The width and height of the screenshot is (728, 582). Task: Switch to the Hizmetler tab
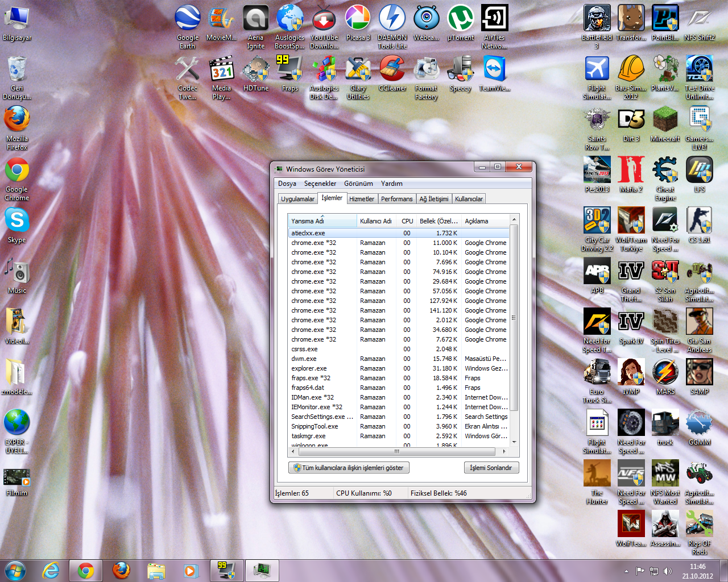pyautogui.click(x=362, y=199)
